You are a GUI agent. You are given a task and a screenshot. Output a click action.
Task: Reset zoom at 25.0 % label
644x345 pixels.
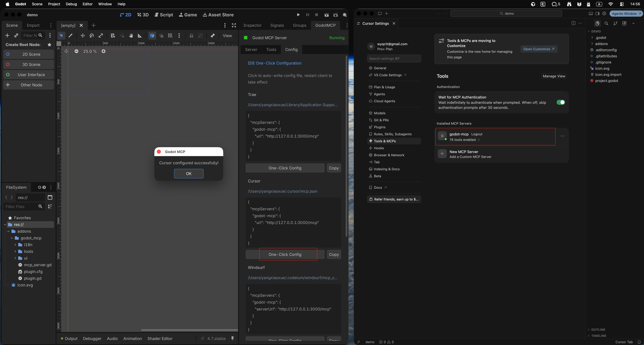(90, 51)
